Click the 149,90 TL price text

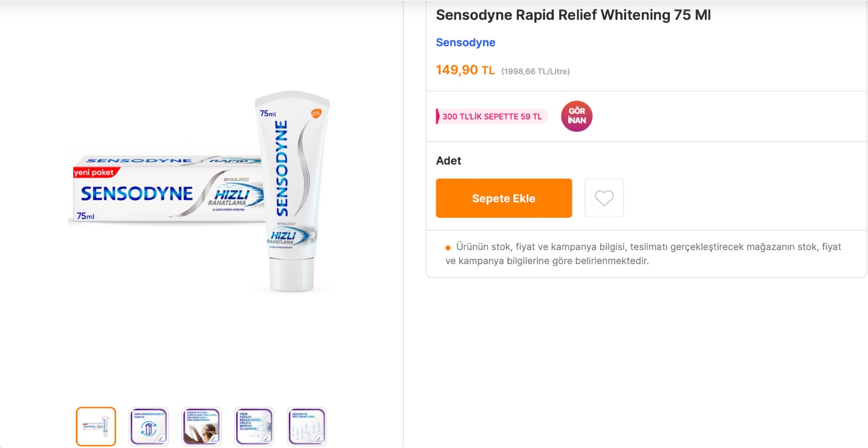465,69
